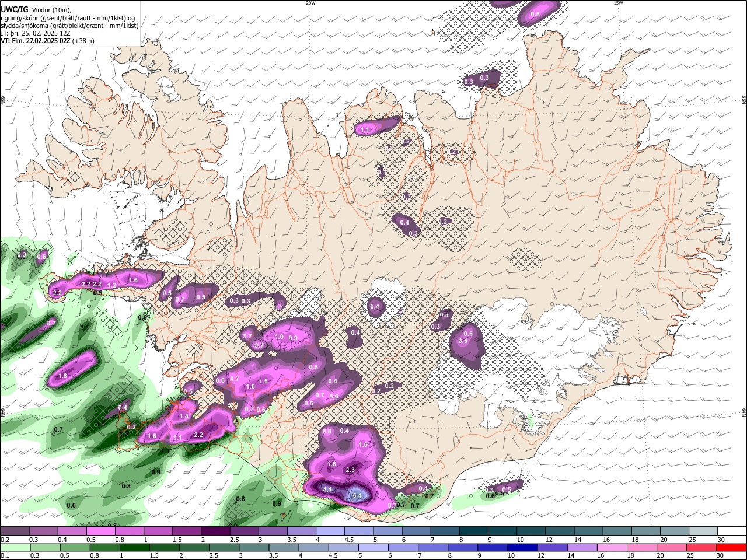Click the '1.4' value on the map
The width and height of the screenshot is (747, 560).
184,416
